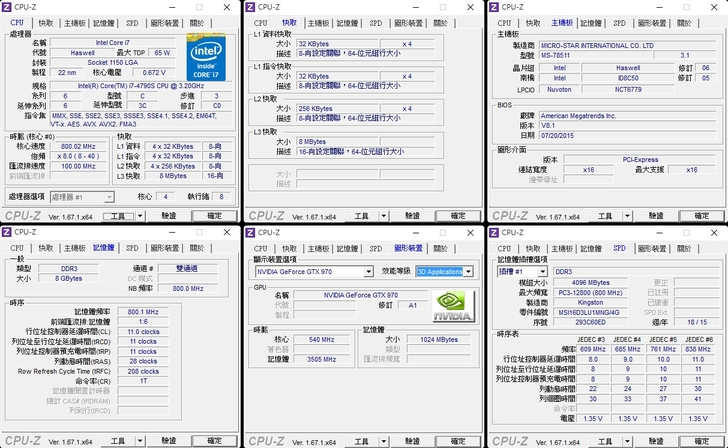This screenshot has height=448, width=728.
Task: Confirm with 確定 in the CPU tab window
Action: (214, 216)
